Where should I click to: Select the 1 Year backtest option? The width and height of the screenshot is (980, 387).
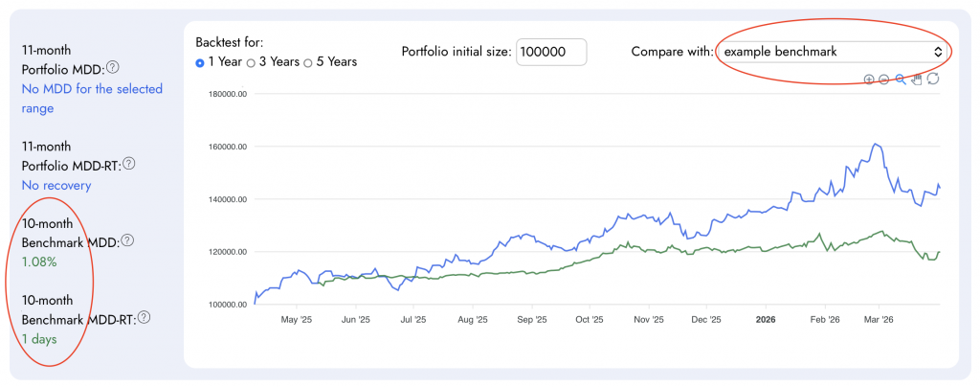[200, 62]
